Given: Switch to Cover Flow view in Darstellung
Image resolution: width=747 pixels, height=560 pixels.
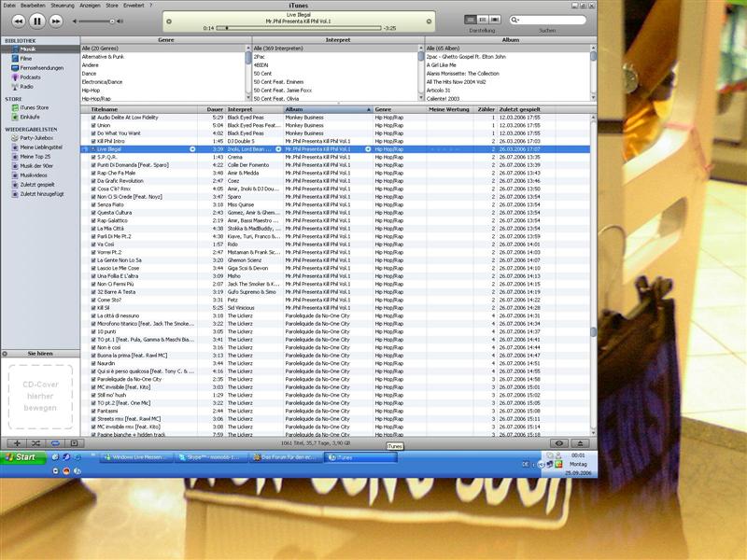Looking at the screenshot, I should (495, 19).
